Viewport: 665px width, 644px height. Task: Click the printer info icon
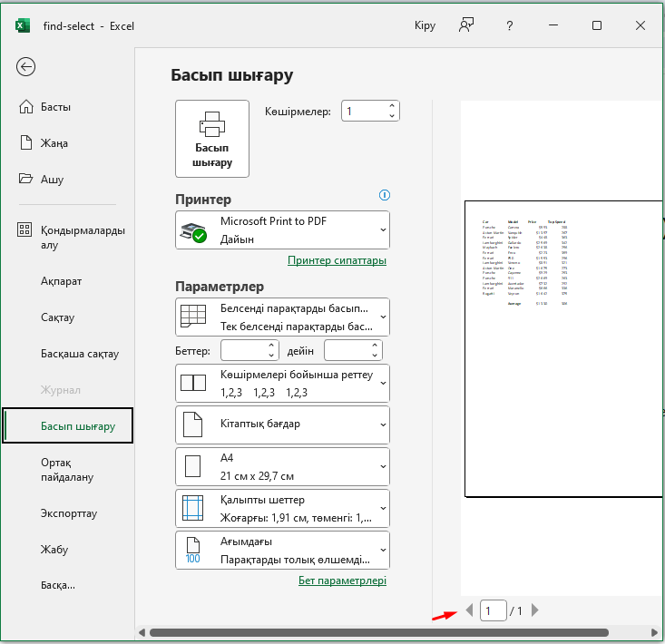(385, 195)
